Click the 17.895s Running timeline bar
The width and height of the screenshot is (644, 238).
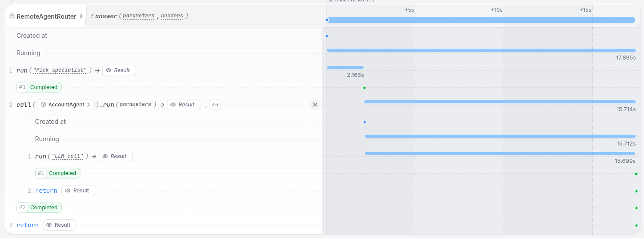(x=481, y=50)
